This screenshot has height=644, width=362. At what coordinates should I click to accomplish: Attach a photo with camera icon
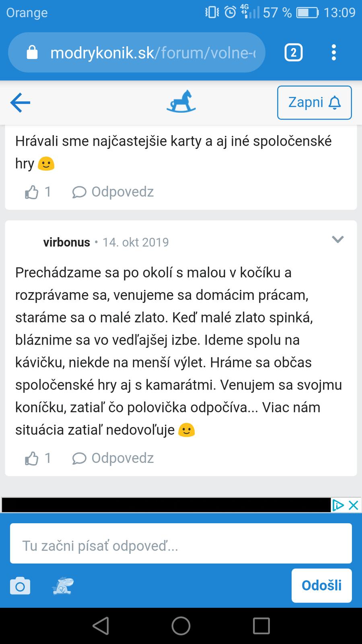(20, 586)
